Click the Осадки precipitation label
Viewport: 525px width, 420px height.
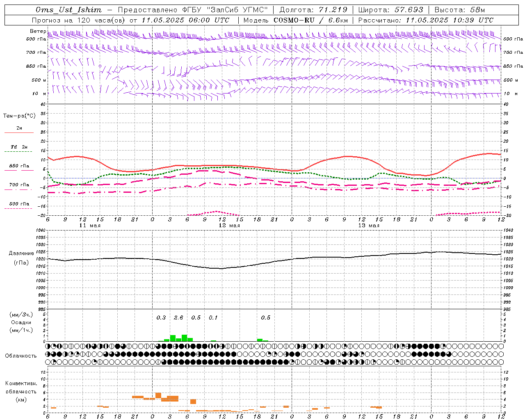coord(21,322)
